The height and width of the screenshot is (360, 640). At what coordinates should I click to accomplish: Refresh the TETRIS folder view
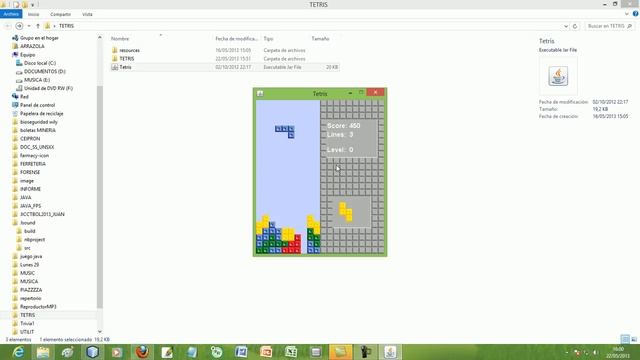tap(575, 26)
